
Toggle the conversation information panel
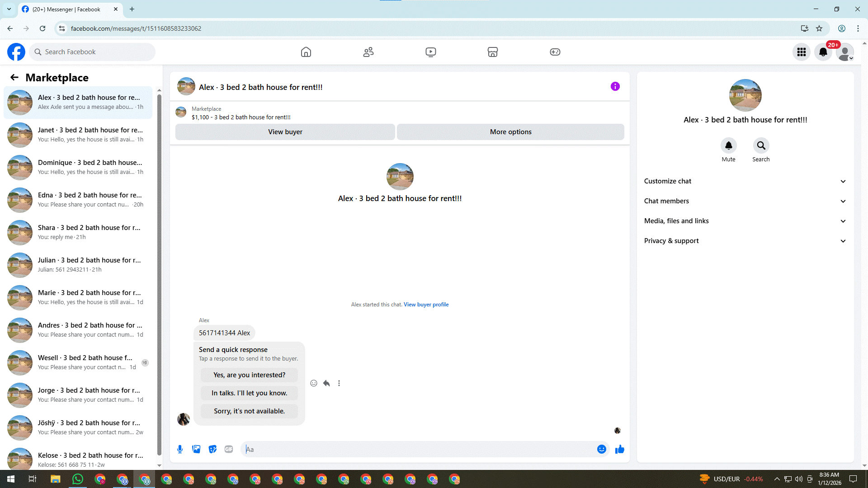(615, 86)
